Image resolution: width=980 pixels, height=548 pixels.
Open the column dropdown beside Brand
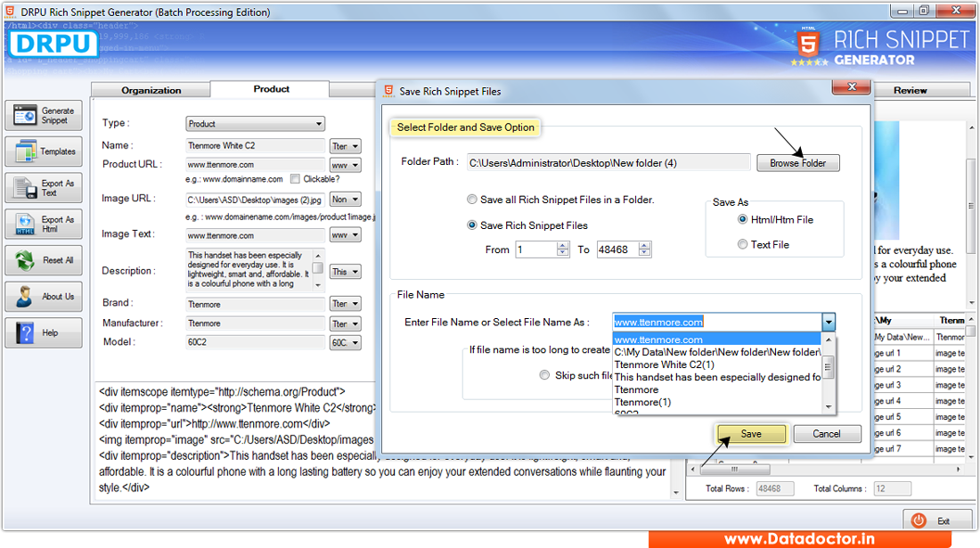345,304
